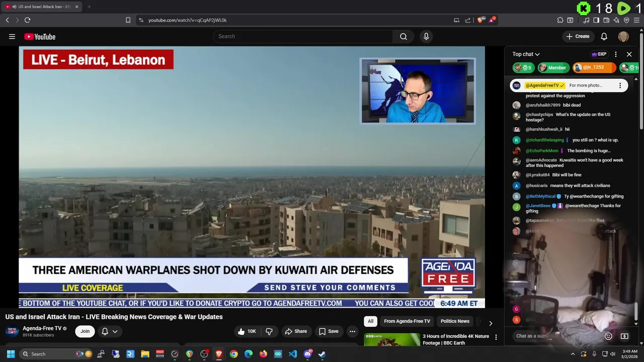Open the more actions menu below video
This screenshot has height=362, width=644.
(x=352, y=331)
